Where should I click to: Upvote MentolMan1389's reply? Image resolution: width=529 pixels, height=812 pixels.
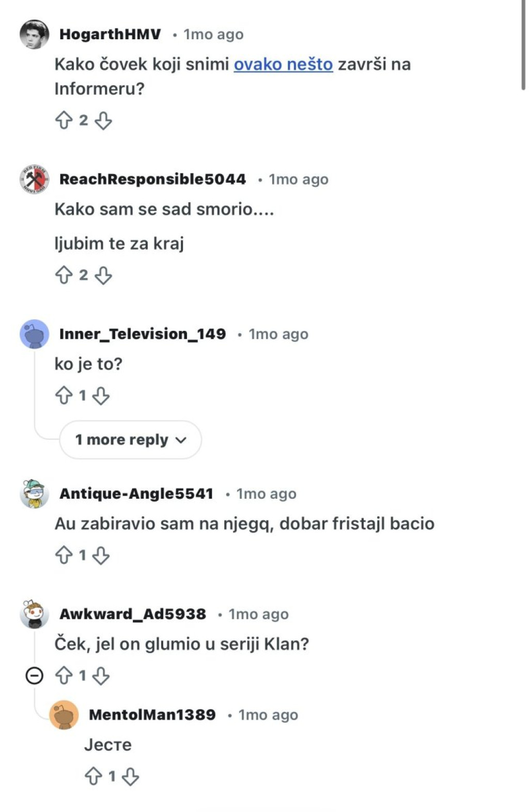coord(93,776)
